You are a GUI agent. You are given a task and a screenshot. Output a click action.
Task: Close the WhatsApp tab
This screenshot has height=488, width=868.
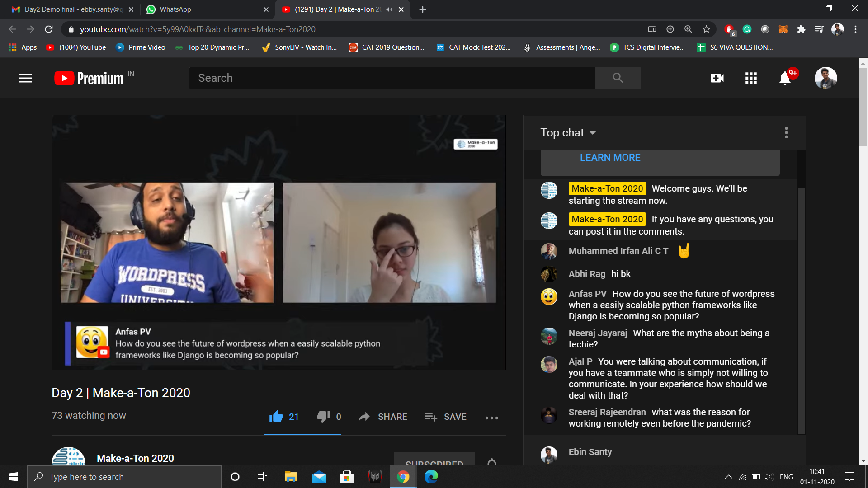pyautogui.click(x=266, y=9)
